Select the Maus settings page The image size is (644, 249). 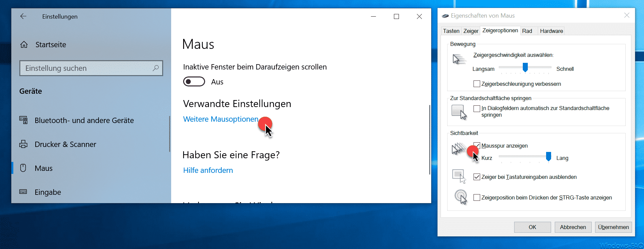pos(91,168)
